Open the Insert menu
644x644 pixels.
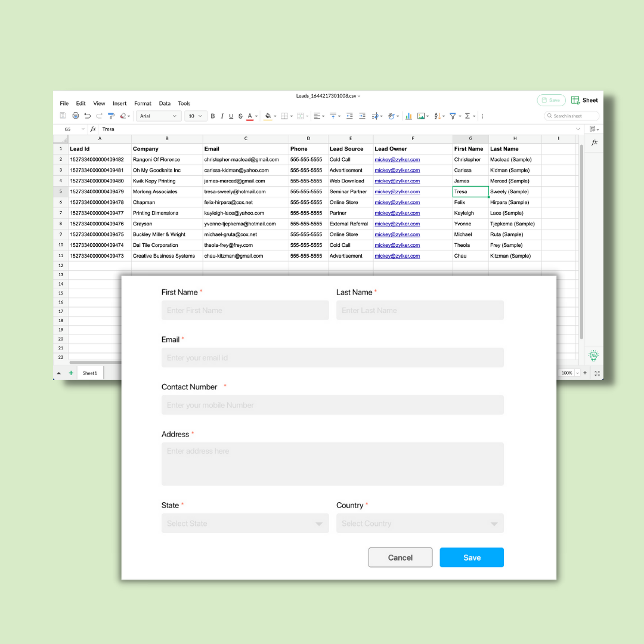click(x=119, y=103)
